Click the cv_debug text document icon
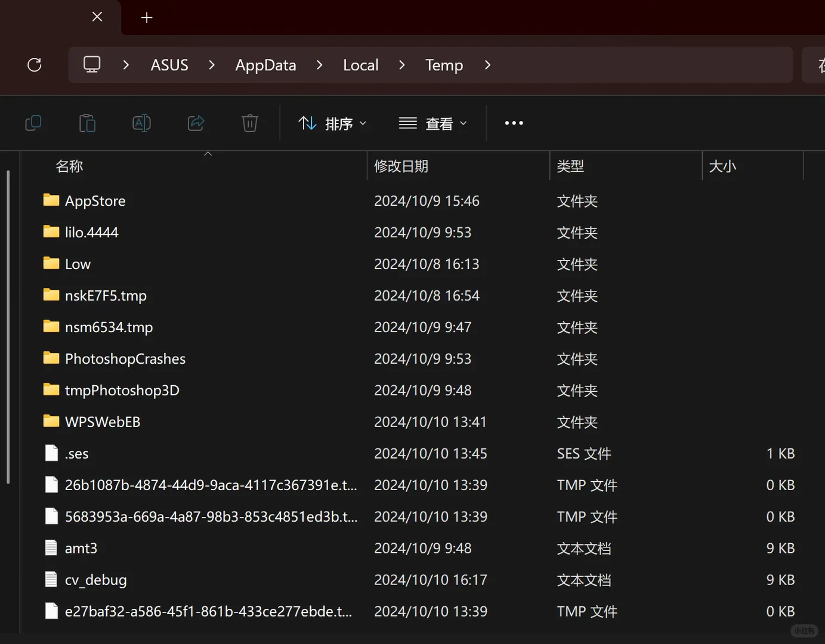The width and height of the screenshot is (825, 644). [x=52, y=580]
